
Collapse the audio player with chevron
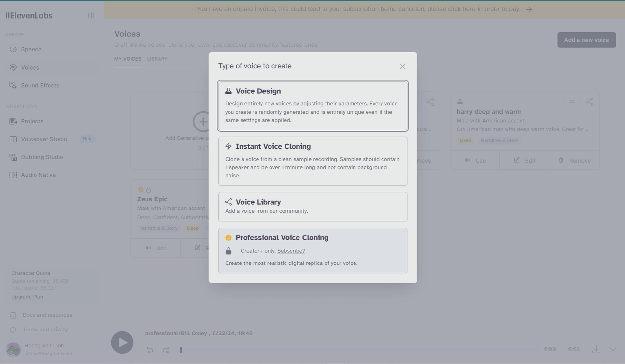point(613,349)
